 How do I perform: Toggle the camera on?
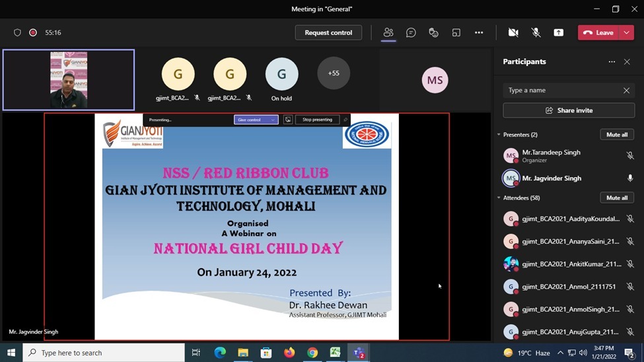(x=513, y=32)
